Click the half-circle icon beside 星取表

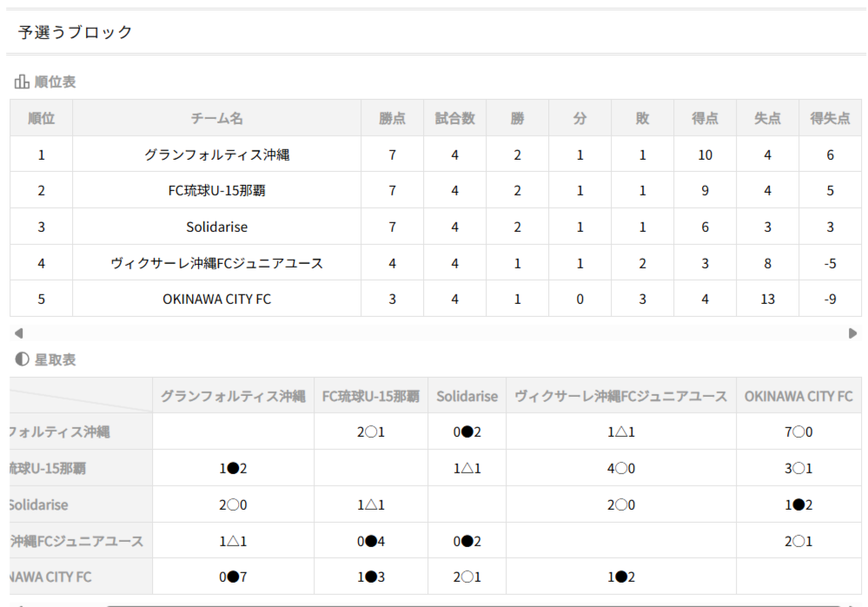(x=22, y=360)
